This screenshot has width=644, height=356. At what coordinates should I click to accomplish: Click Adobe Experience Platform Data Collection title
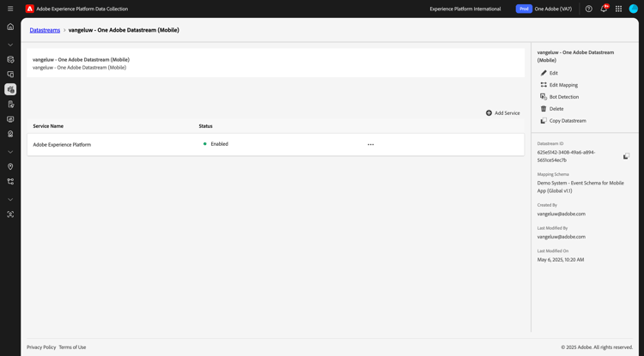82,9
